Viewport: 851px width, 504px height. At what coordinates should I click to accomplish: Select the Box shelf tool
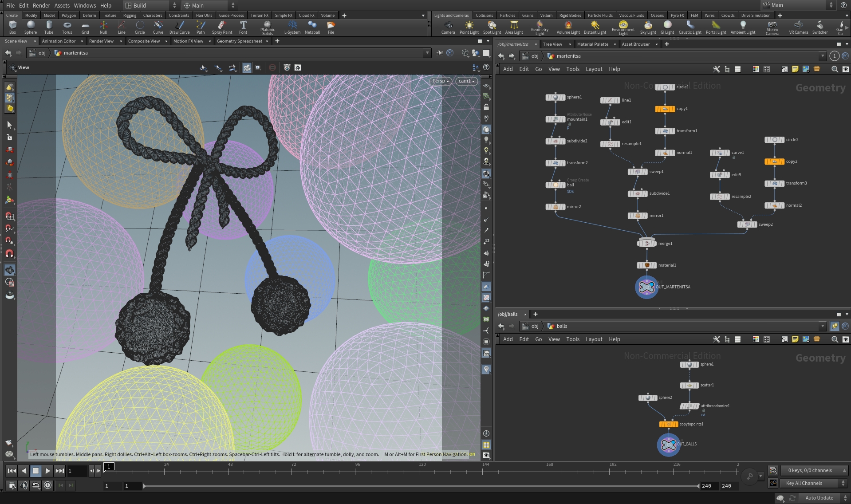[12, 28]
